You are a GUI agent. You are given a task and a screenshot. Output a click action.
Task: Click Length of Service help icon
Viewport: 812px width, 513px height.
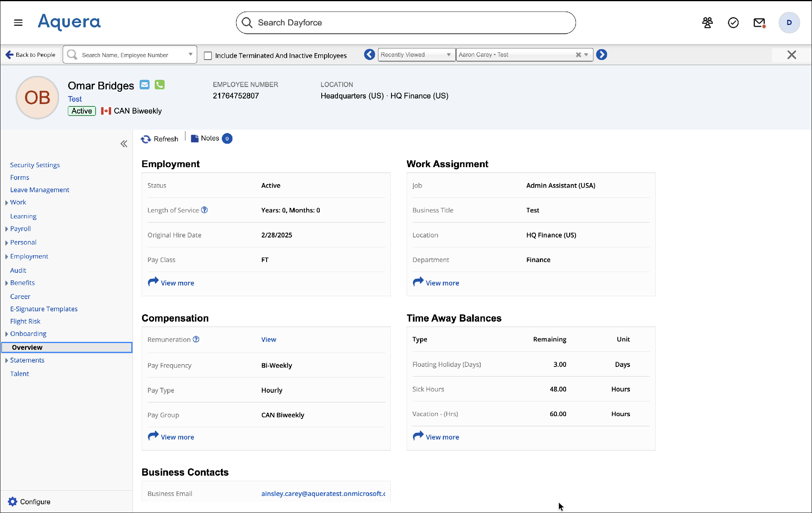[x=204, y=210]
